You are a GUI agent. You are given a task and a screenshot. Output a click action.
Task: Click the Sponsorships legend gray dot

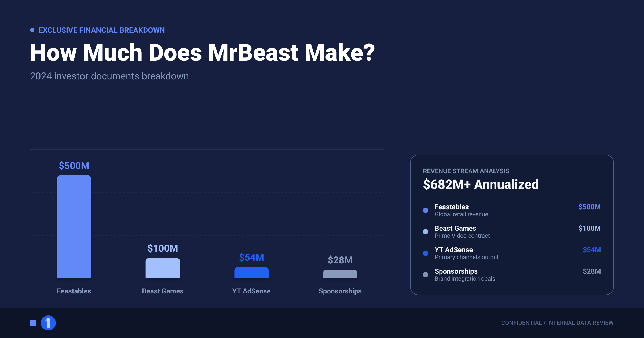pos(426,275)
